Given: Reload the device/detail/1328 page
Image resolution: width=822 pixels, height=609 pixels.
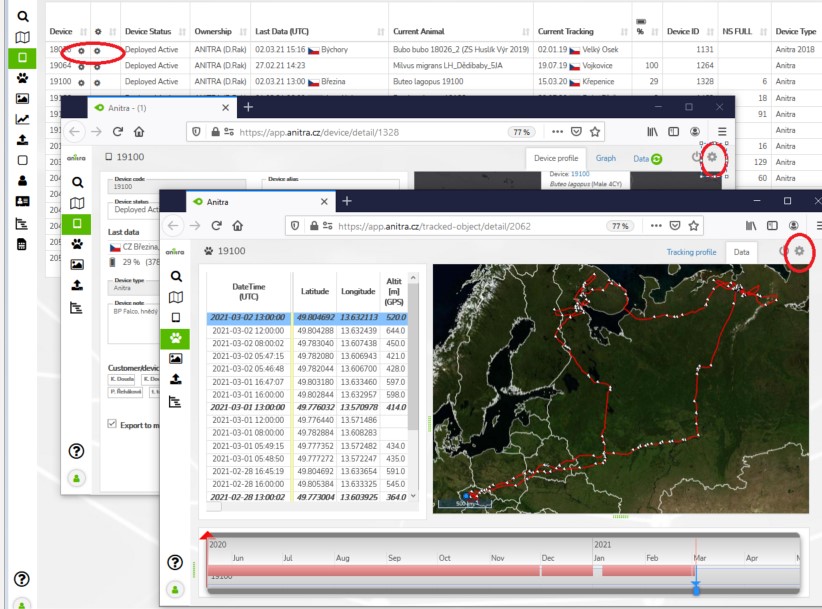Looking at the screenshot, I should point(117,132).
